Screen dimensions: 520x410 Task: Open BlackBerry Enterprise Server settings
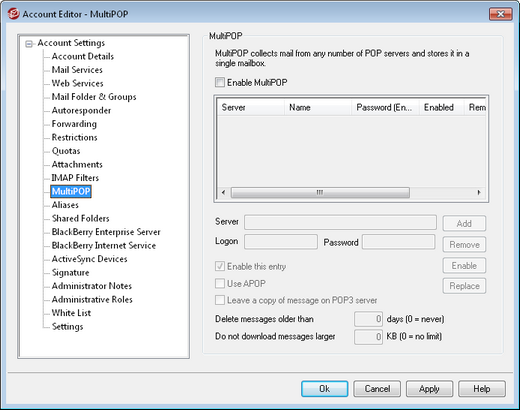coord(106,232)
